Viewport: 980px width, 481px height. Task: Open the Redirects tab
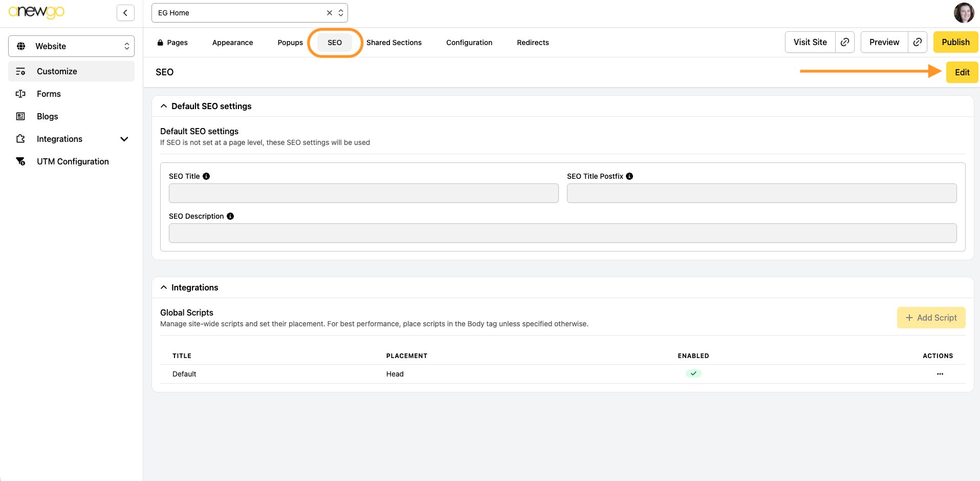point(533,43)
